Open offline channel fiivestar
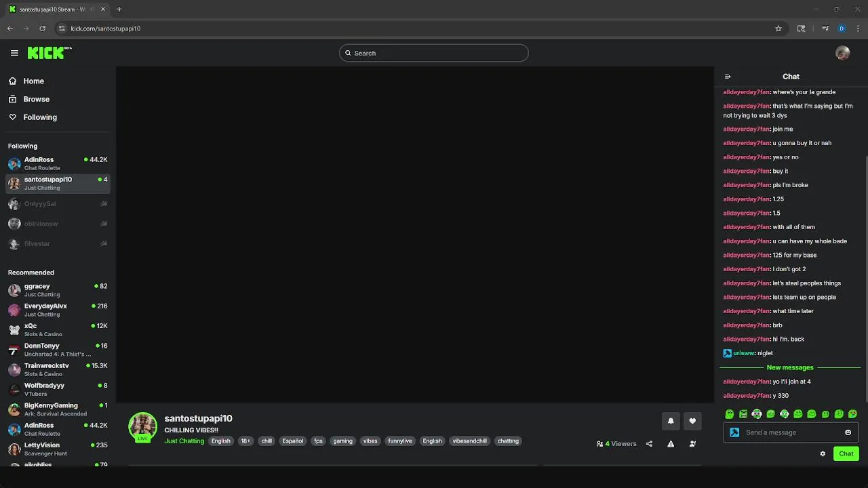Viewport: 868px width, 488px height. click(58, 243)
